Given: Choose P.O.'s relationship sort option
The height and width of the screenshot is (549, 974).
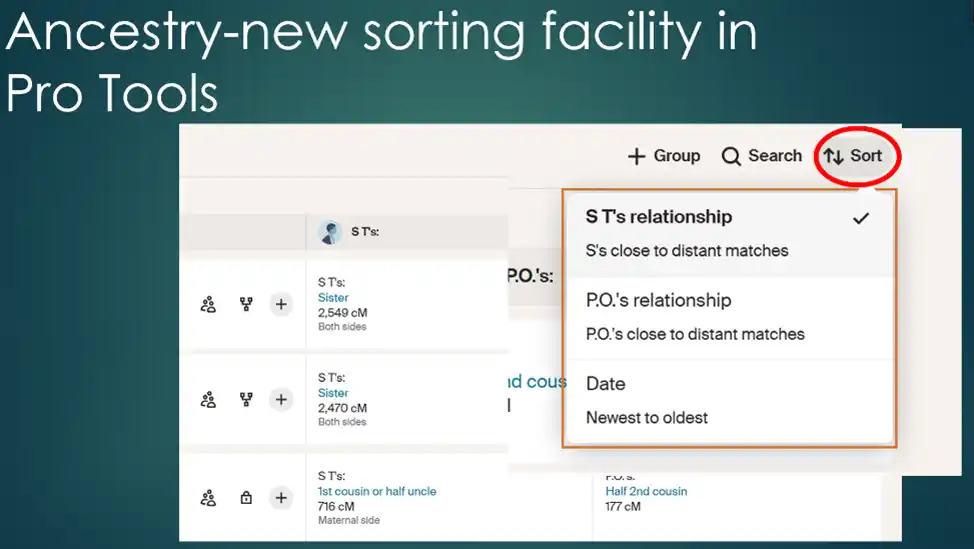Looking at the screenshot, I should point(729,317).
